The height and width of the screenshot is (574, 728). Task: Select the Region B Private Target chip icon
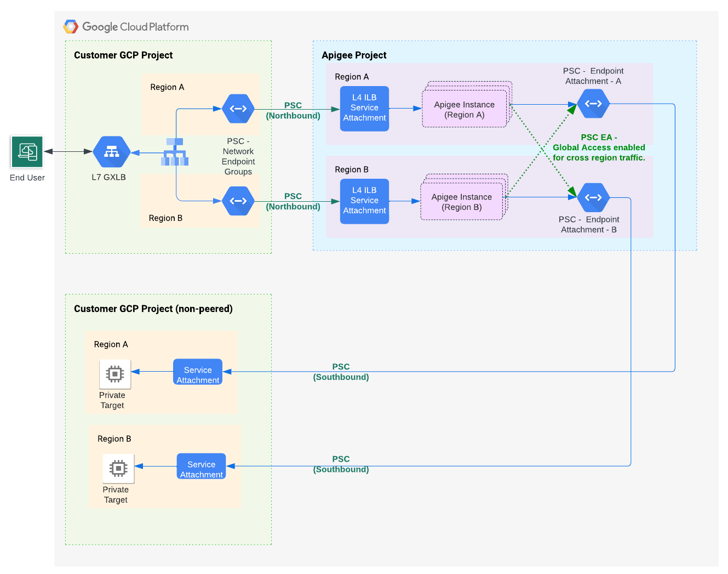(x=118, y=468)
